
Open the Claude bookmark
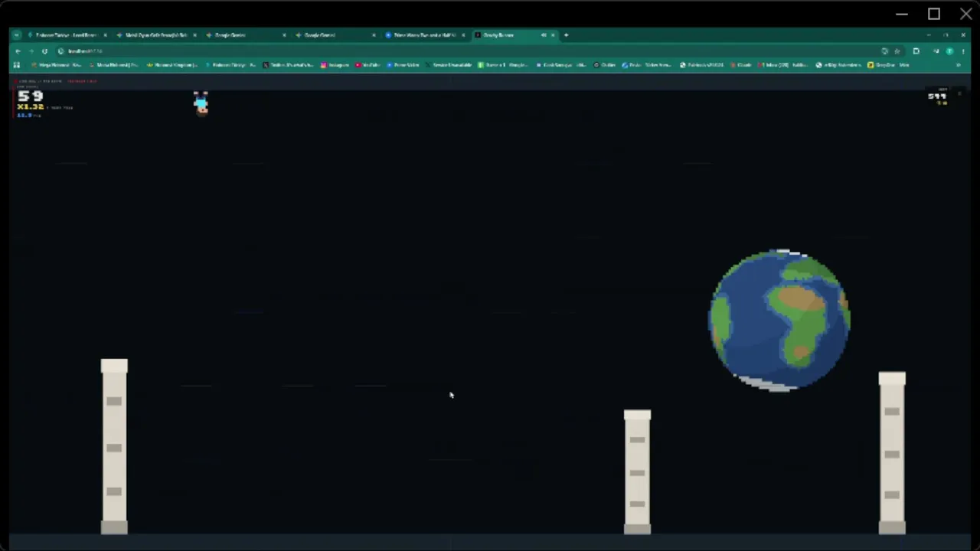tap(740, 65)
